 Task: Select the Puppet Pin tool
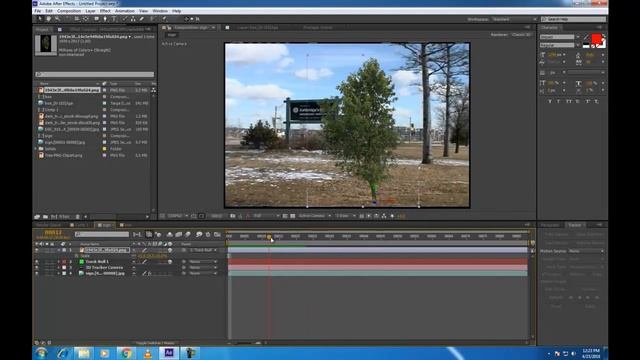tap(164, 19)
